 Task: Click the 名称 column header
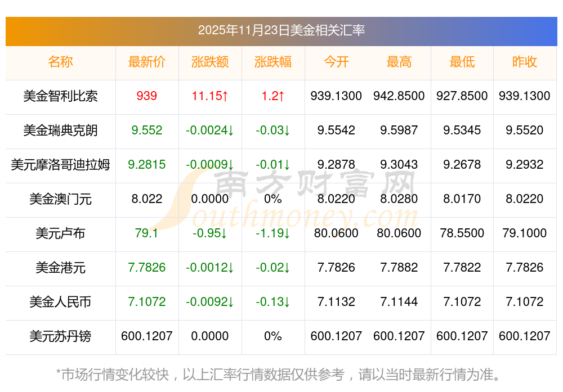[60, 62]
